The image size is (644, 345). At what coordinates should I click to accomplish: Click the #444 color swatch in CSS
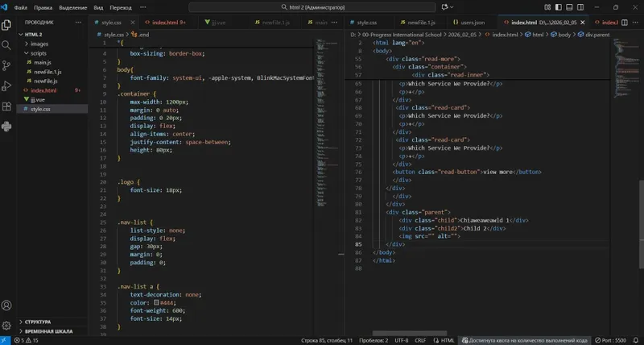click(156, 302)
